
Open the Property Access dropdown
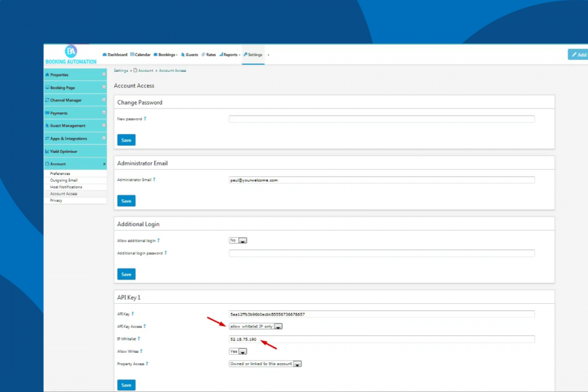tap(265, 363)
